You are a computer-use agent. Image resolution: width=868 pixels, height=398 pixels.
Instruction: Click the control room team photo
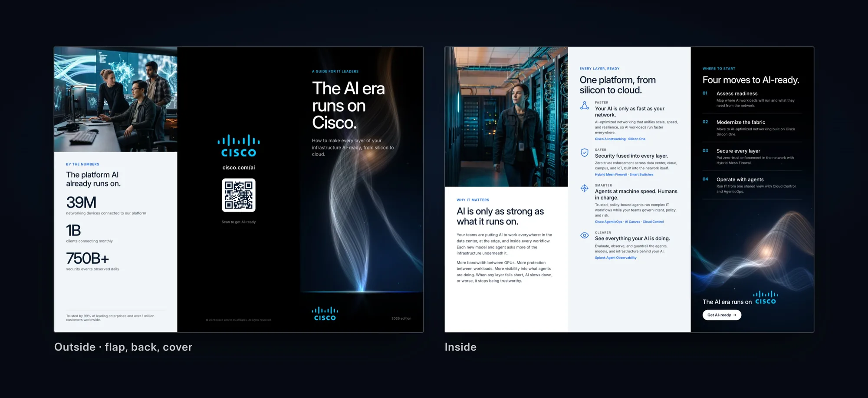(x=115, y=99)
